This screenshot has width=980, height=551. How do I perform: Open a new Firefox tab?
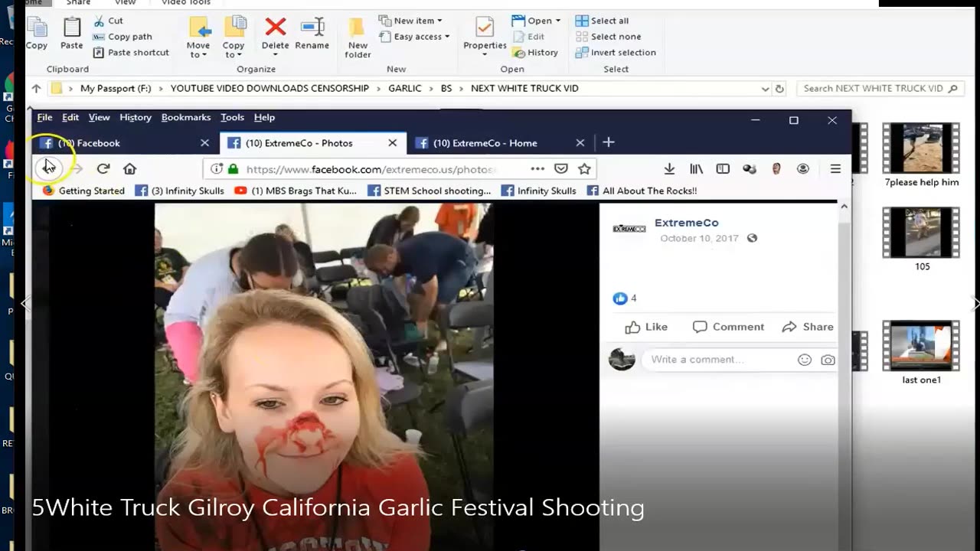click(608, 142)
